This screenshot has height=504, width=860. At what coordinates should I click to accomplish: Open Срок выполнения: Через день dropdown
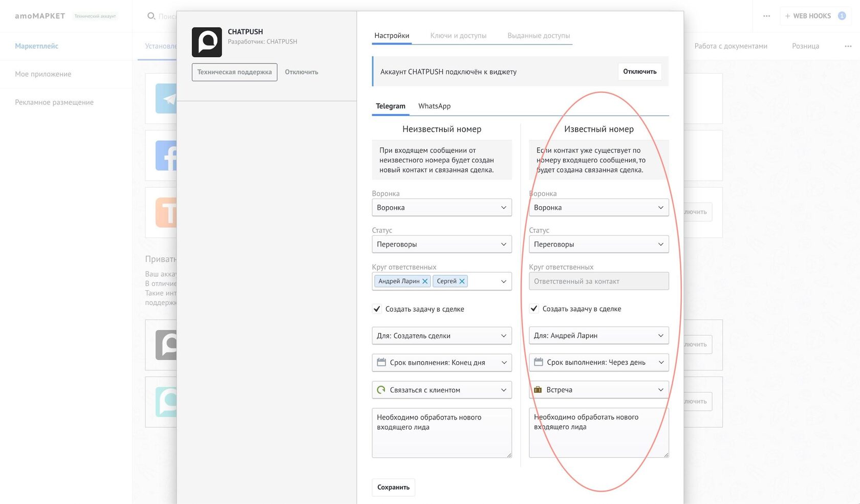(x=599, y=362)
